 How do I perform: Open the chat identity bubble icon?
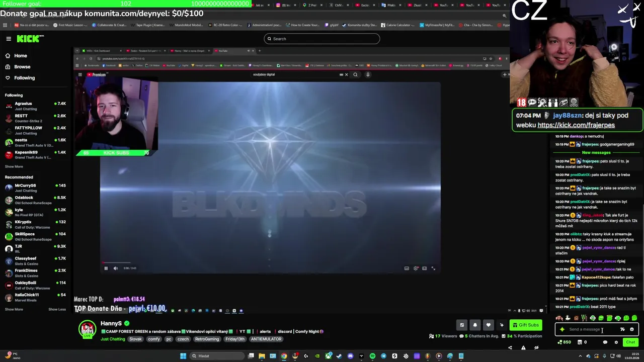point(605,342)
